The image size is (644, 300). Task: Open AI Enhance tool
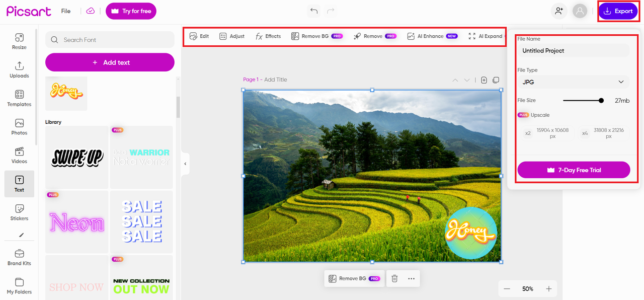pos(432,36)
